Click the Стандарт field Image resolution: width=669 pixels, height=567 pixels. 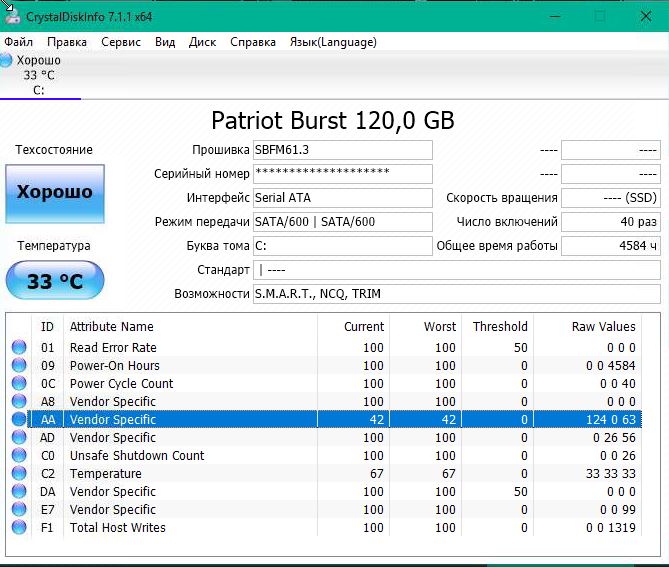coord(457,270)
